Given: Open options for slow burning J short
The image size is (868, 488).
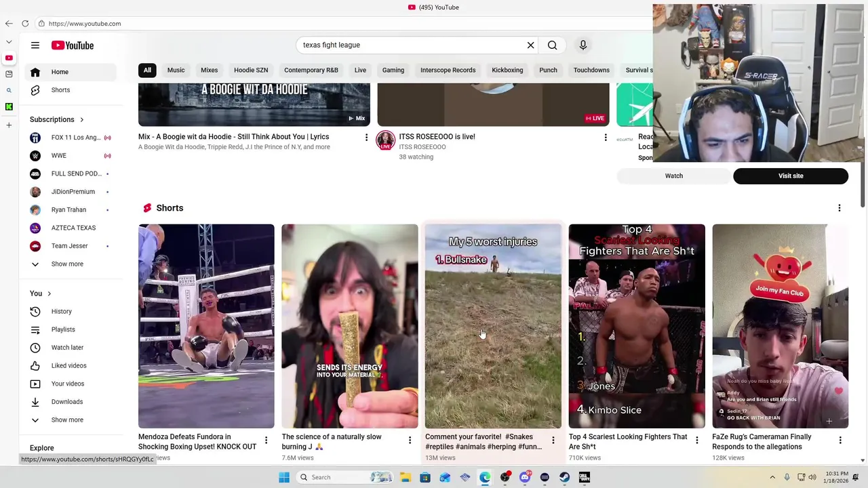Looking at the screenshot, I should point(410,441).
